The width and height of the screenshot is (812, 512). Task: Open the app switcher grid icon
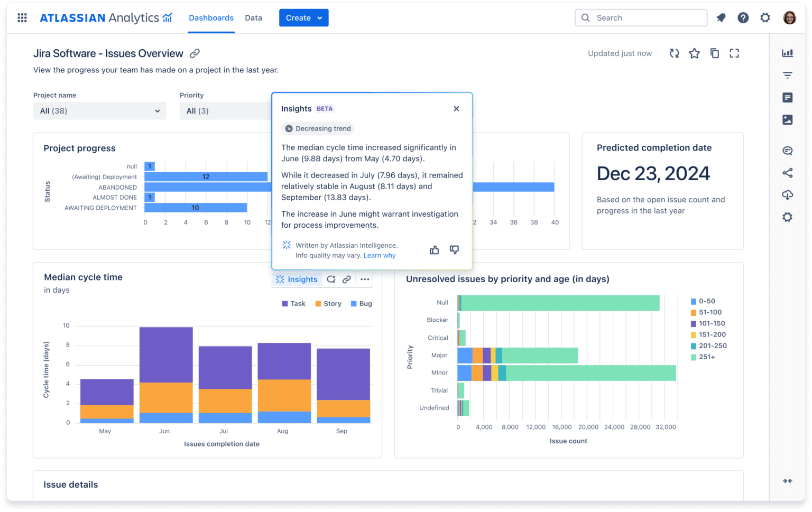pos(22,18)
